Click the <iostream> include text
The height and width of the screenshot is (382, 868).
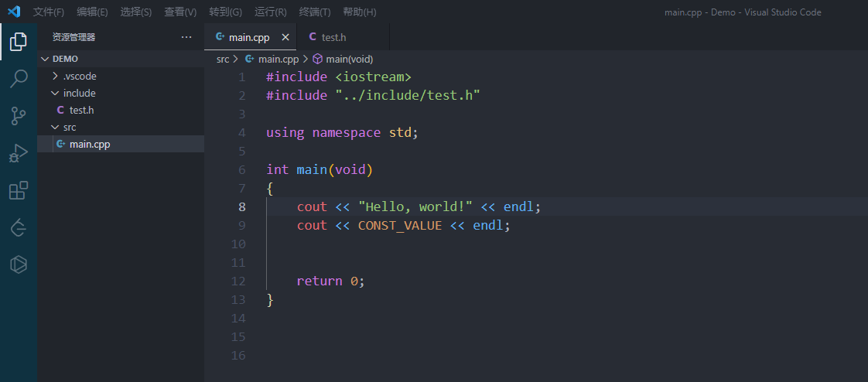[373, 77]
